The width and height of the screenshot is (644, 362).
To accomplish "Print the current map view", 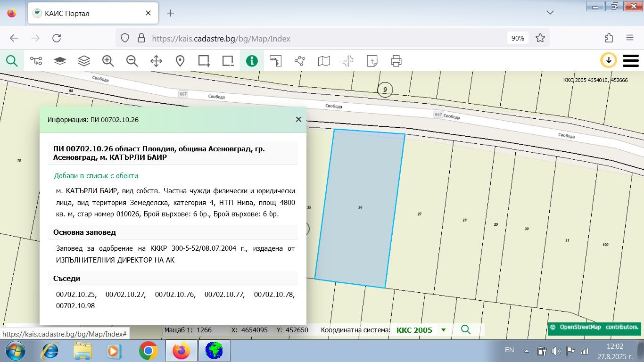I will [396, 61].
